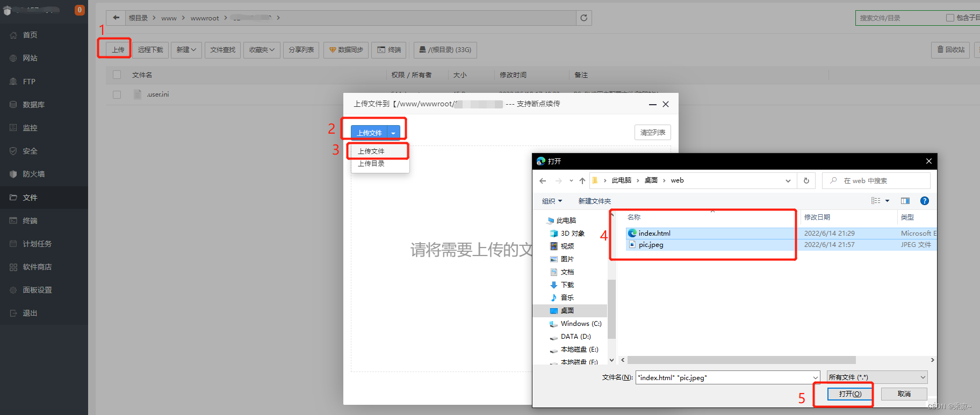
Task: Click the horizontal scrollbar in Open dialog
Action: pos(741,360)
